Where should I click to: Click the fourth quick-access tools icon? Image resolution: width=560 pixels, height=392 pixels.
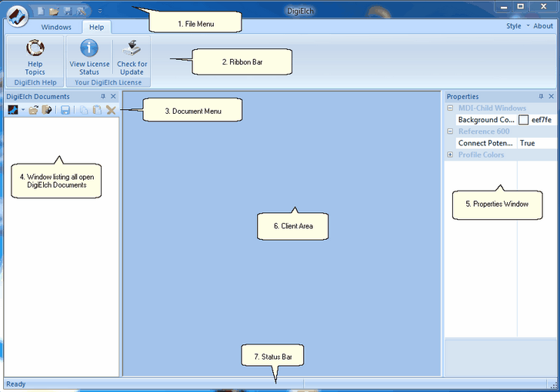pyautogui.click(x=82, y=11)
